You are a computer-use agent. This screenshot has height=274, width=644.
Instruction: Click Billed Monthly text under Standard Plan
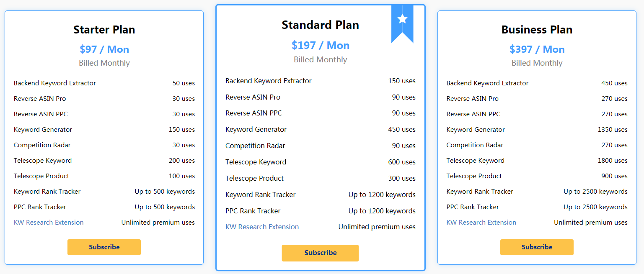click(x=320, y=60)
